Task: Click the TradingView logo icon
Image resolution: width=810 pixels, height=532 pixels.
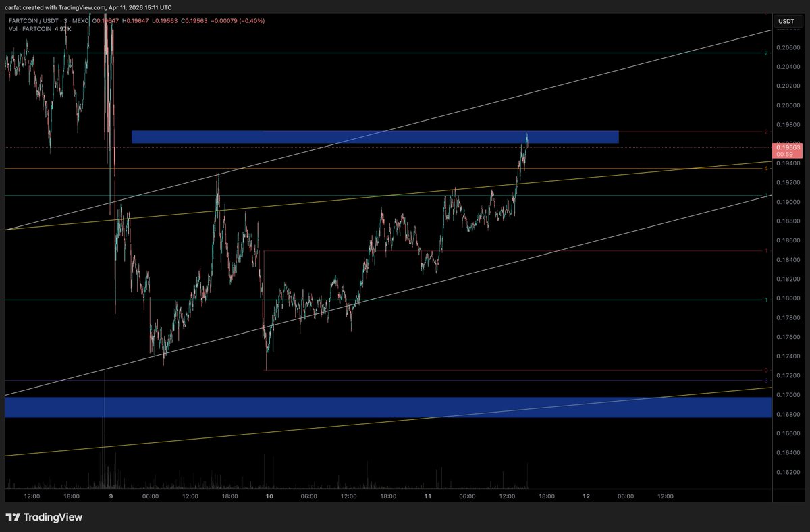Action: click(x=13, y=517)
